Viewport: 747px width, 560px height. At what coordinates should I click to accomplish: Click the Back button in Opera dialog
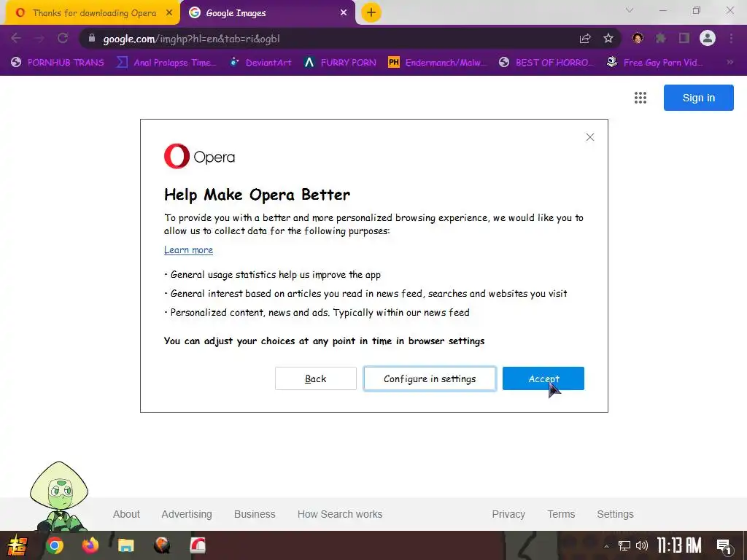(315, 378)
